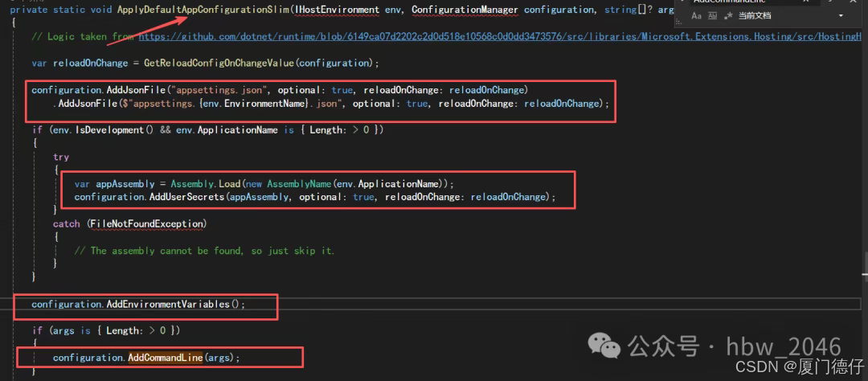
Task: Click 'args is { Length: > 0 }' condition
Action: pos(114,330)
